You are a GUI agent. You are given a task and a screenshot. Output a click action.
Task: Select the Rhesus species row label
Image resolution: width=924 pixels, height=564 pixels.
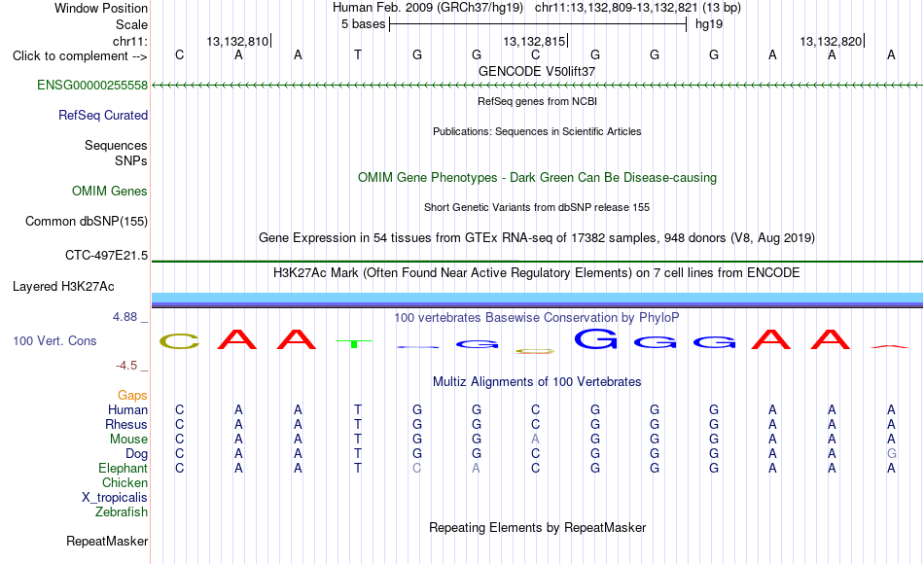[126, 424]
